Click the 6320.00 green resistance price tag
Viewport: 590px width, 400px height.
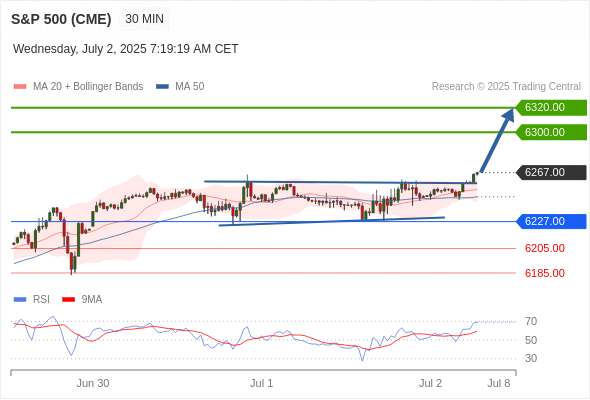[x=551, y=108]
